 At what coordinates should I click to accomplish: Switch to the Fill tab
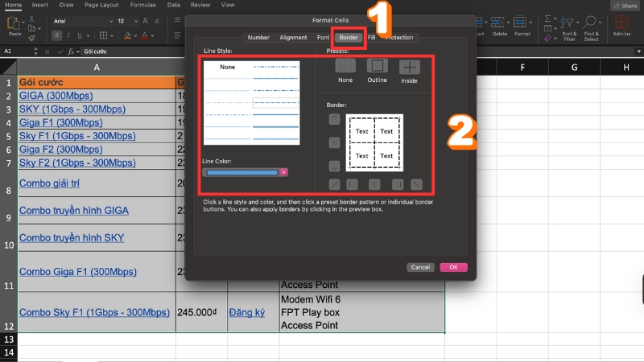click(372, 38)
